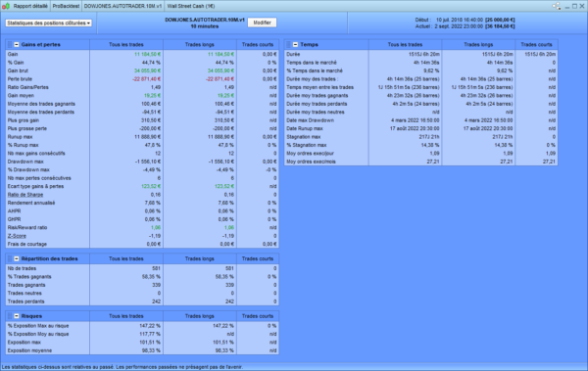
Task: Click the 'Trades perdants' row label
Action: pyautogui.click(x=25, y=301)
